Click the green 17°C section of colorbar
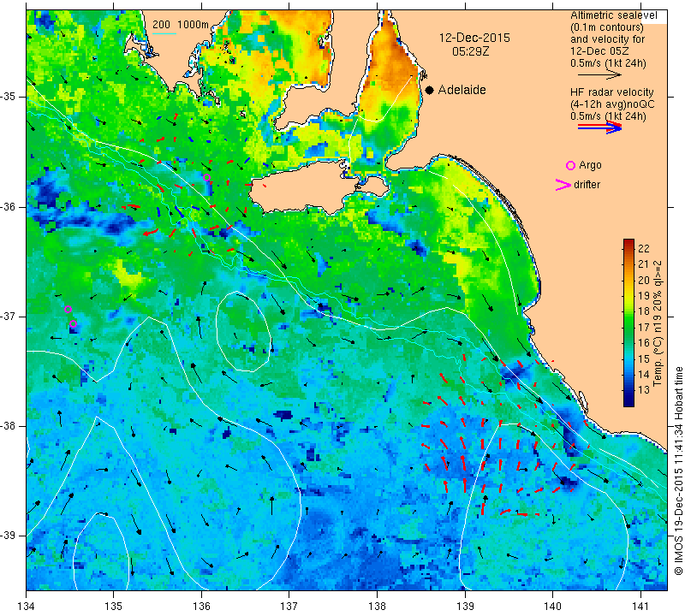This screenshot has height=616, width=685. (628, 327)
